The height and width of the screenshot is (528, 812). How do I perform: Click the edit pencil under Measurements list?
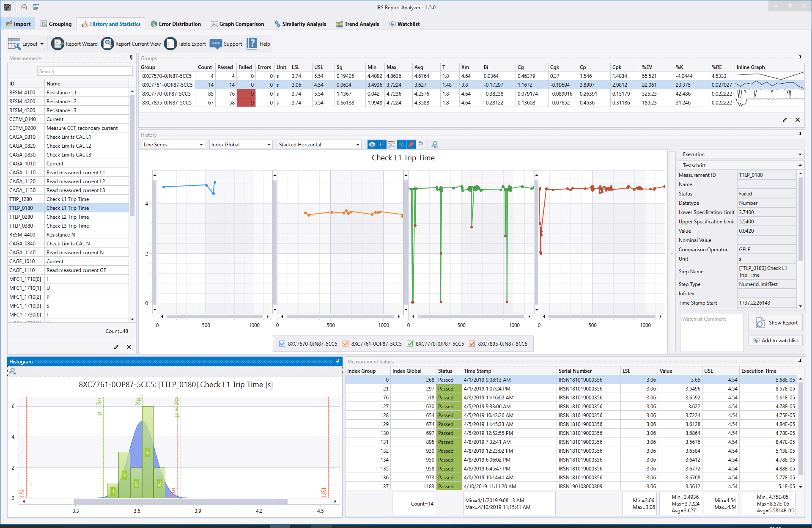116,347
